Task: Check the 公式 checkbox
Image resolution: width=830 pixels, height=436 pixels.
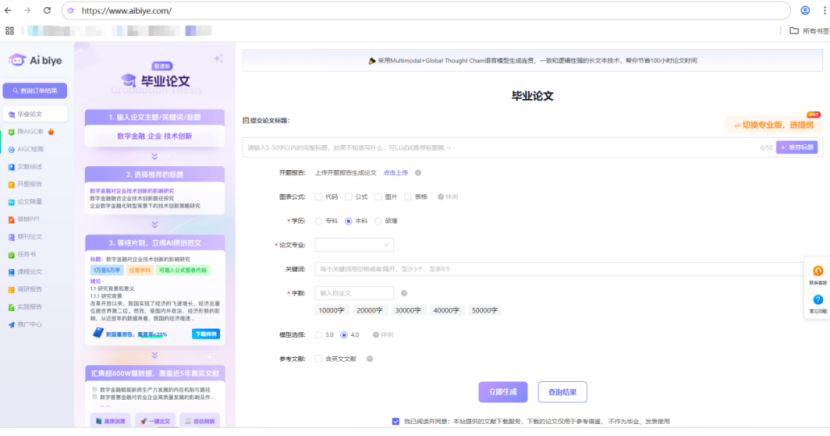Action: pos(348,197)
